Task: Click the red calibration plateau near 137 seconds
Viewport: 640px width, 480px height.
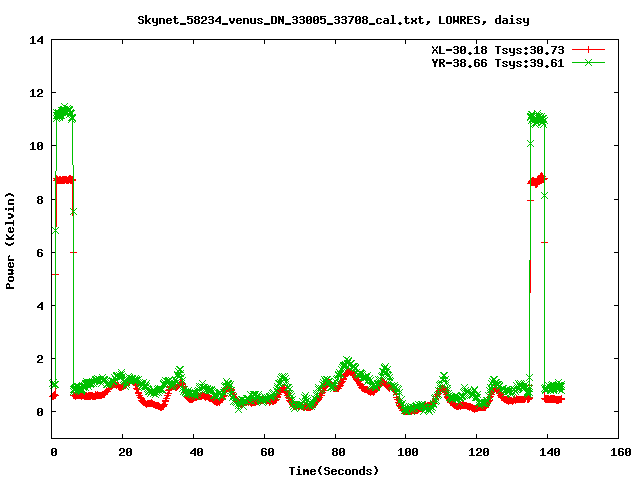Action: pyautogui.click(x=538, y=180)
